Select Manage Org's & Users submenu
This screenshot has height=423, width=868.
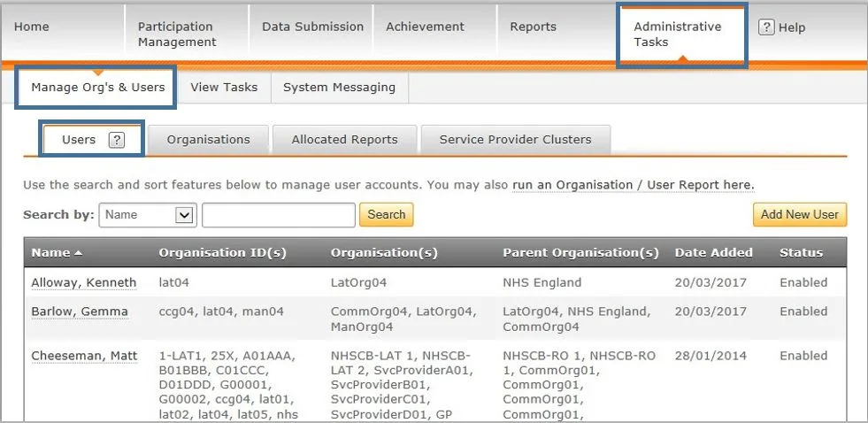tap(98, 88)
